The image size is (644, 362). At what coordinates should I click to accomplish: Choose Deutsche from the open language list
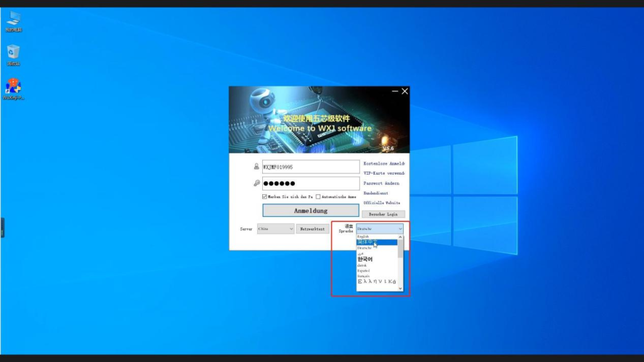coord(377,248)
